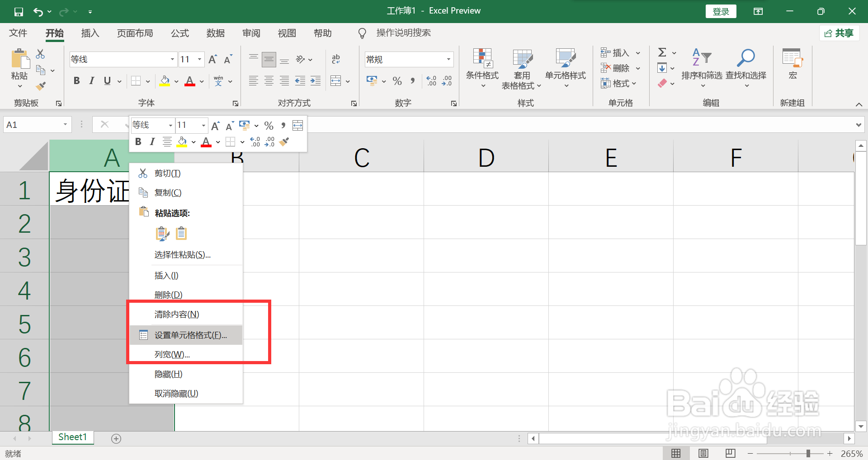Open Cell Styles (单元格样式)

click(x=566, y=68)
